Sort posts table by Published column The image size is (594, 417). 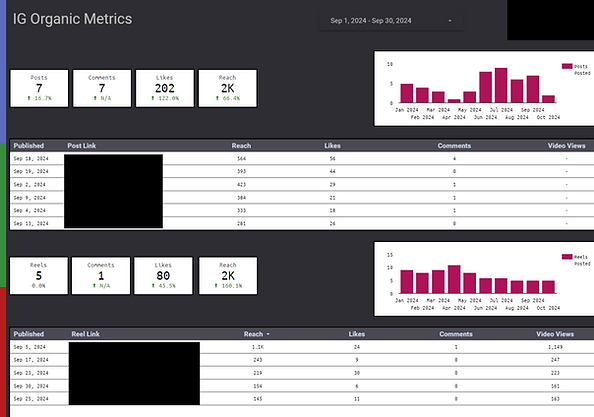pos(29,146)
